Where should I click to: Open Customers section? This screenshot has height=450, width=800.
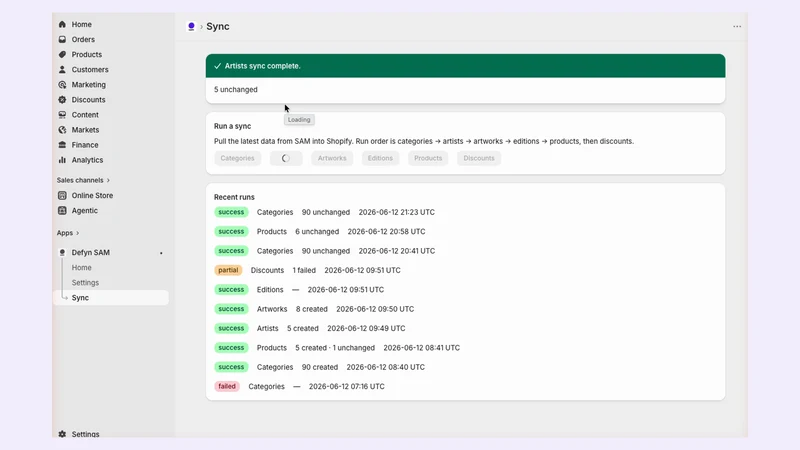[x=90, y=69]
